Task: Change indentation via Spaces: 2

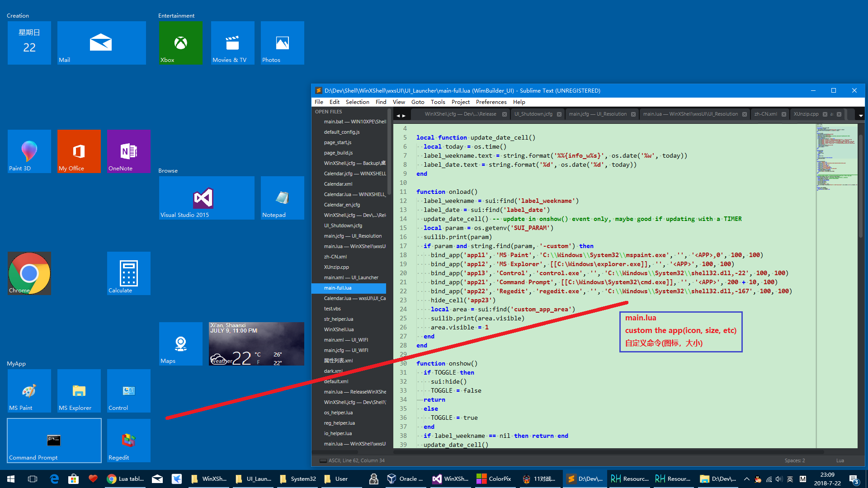Action: click(x=794, y=460)
